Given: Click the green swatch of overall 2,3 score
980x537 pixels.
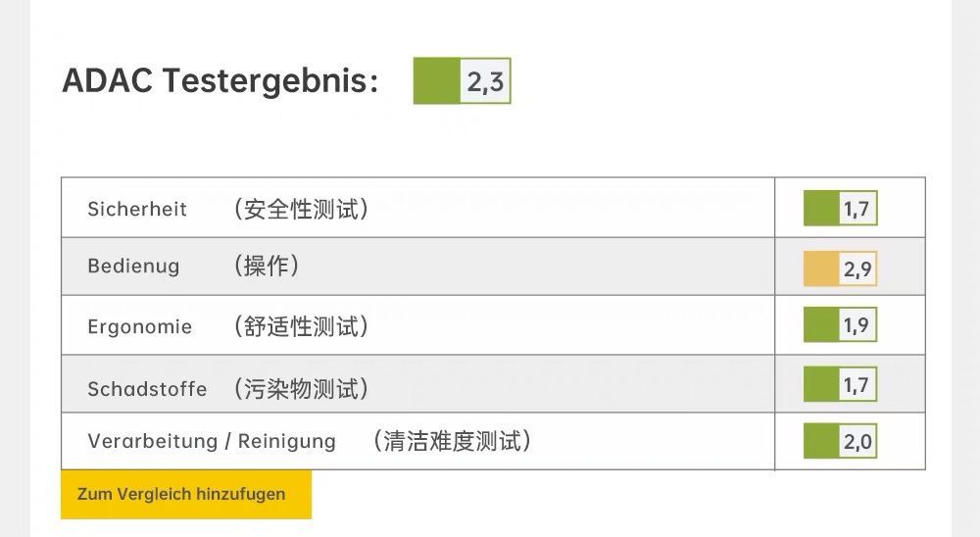Looking at the screenshot, I should tap(437, 81).
